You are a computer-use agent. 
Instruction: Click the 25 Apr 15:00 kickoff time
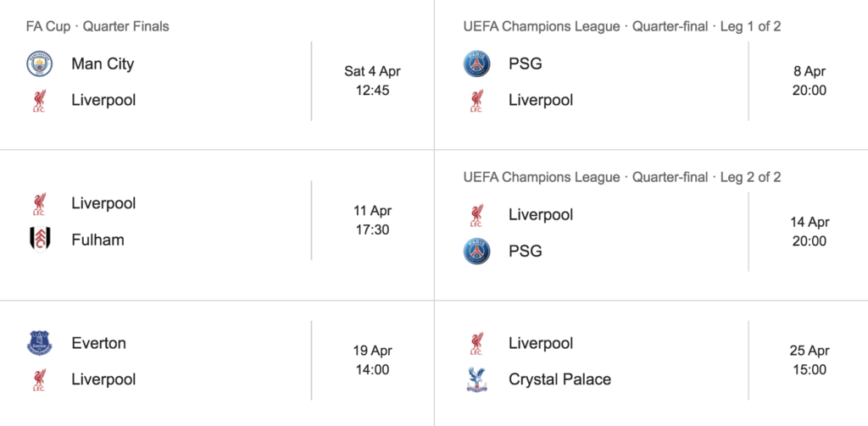click(x=809, y=360)
